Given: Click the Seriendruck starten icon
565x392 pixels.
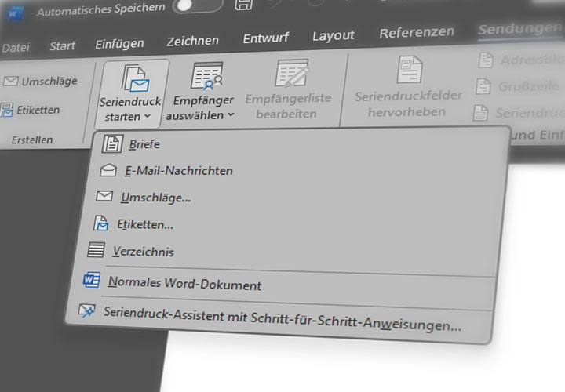Looking at the screenshot, I should (x=135, y=78).
